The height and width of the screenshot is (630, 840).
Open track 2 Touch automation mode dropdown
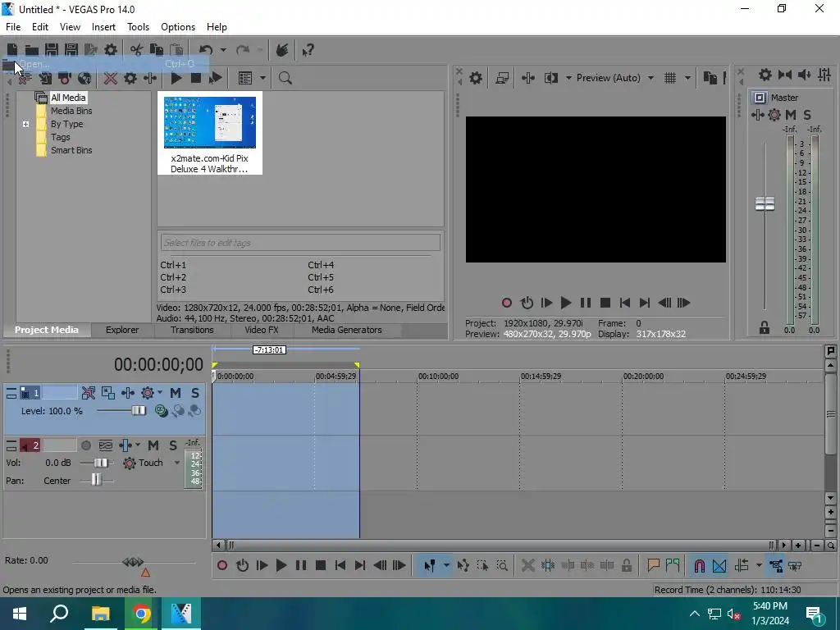(176, 463)
